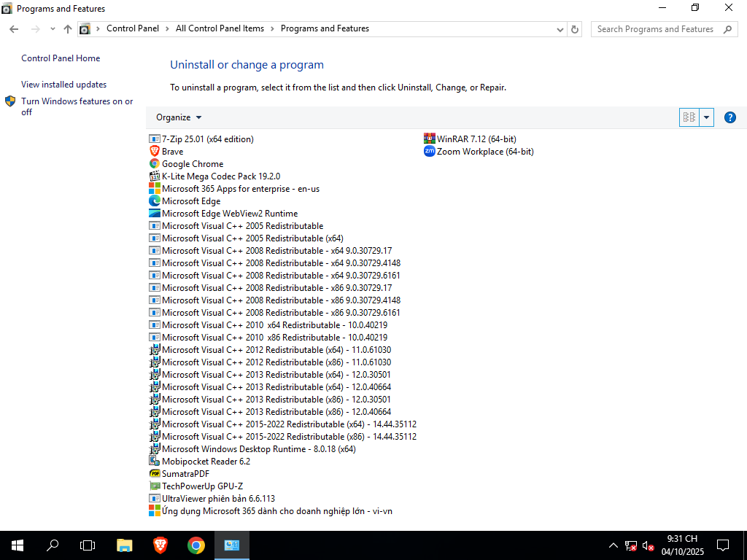The height and width of the screenshot is (560, 747).
Task: Open the recent locations dropdown arrow
Action: click(53, 29)
